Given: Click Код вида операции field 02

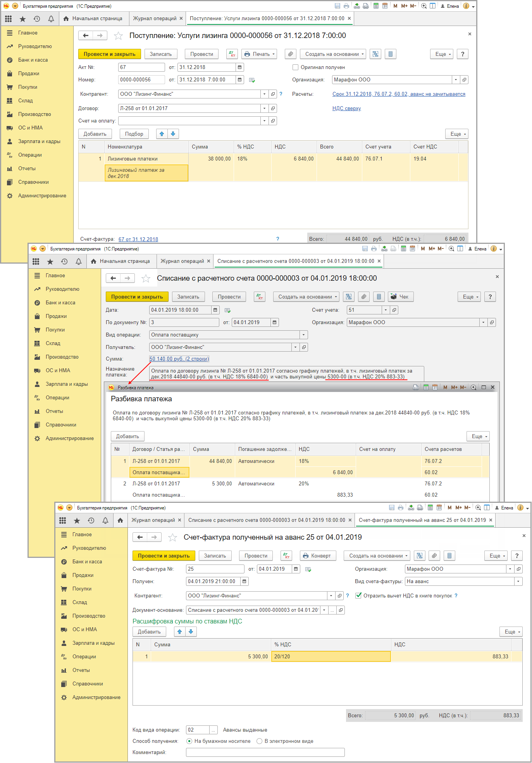Looking at the screenshot, I should coord(198,730).
